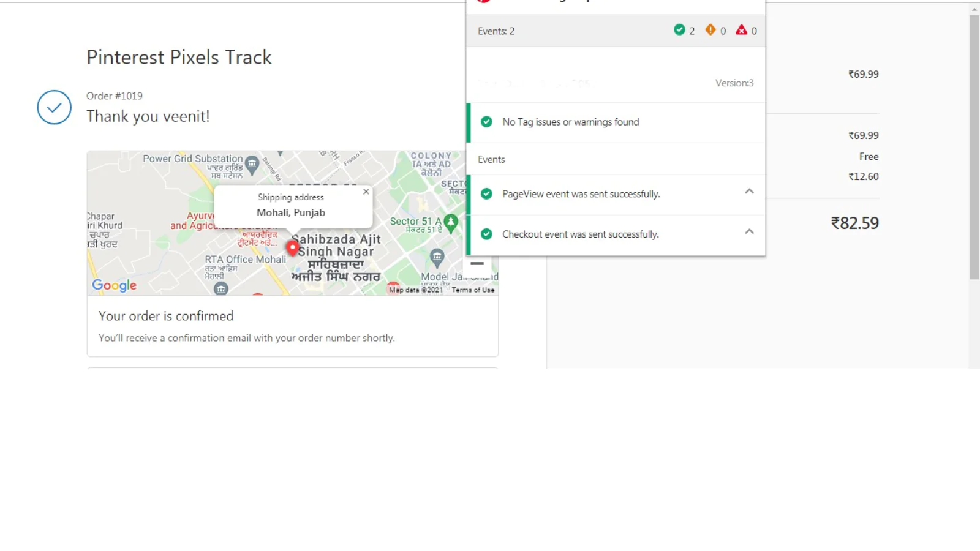
Task: Click 'No Tag issues or warnings found' message
Action: click(571, 122)
